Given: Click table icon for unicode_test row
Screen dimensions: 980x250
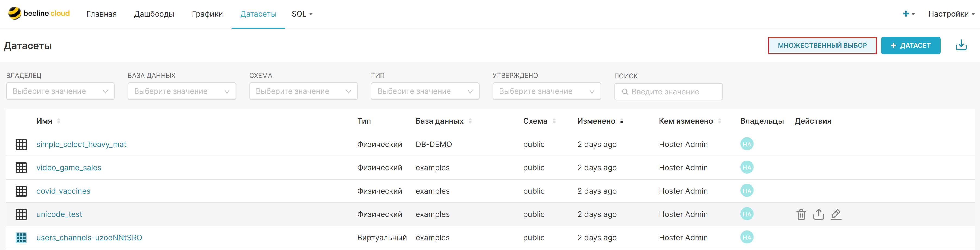Looking at the screenshot, I should (x=21, y=214).
